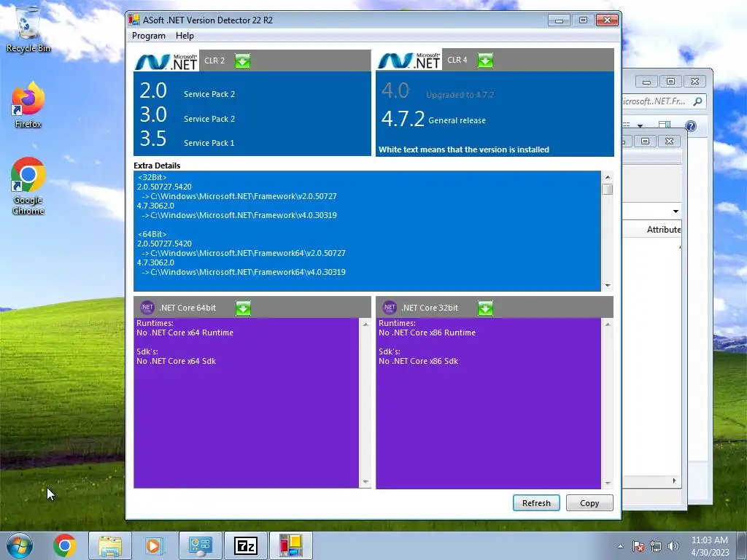Click the Framework\v2.0.50727 32-bit path line
This screenshot has width=747, height=560.
click(239, 196)
